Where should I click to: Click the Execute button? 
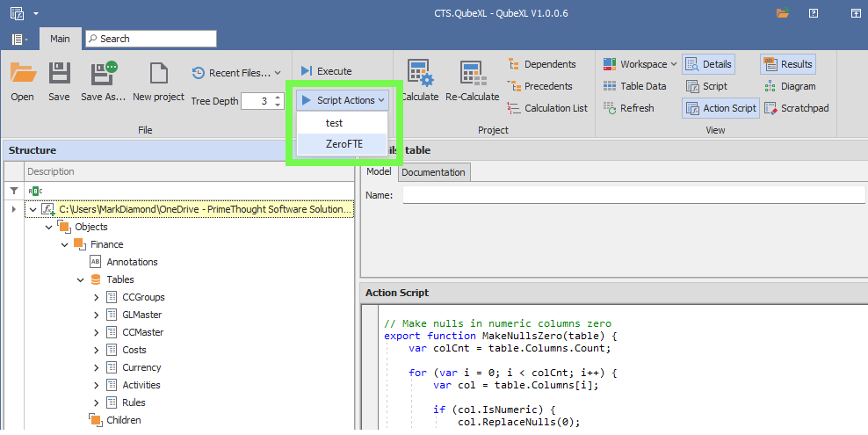(x=326, y=71)
